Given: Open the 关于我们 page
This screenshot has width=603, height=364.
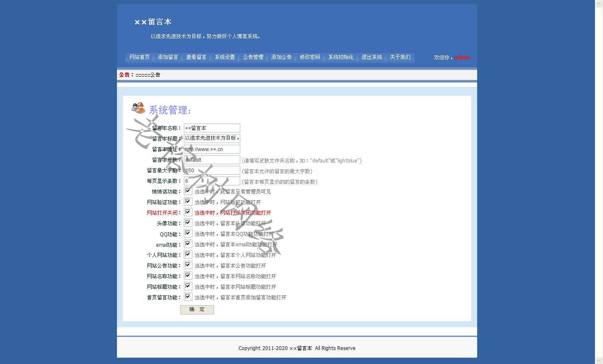Looking at the screenshot, I should coord(400,57).
